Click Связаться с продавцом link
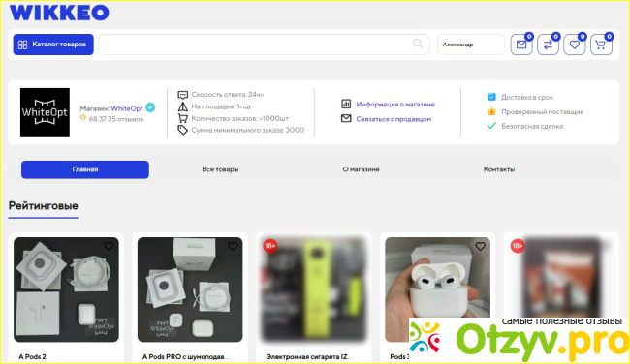The image size is (630, 364). point(394,119)
